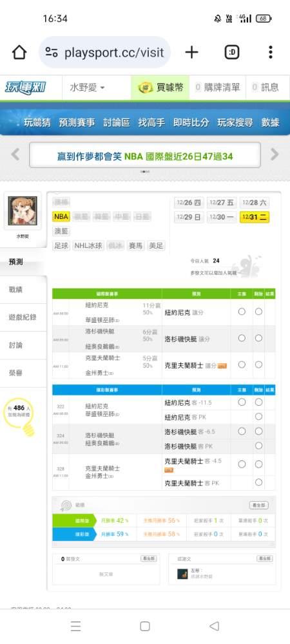Viewport: 290px width, 644px height.
Task: Tap the banner carousel indicator dots
Action: [x=145, y=172]
